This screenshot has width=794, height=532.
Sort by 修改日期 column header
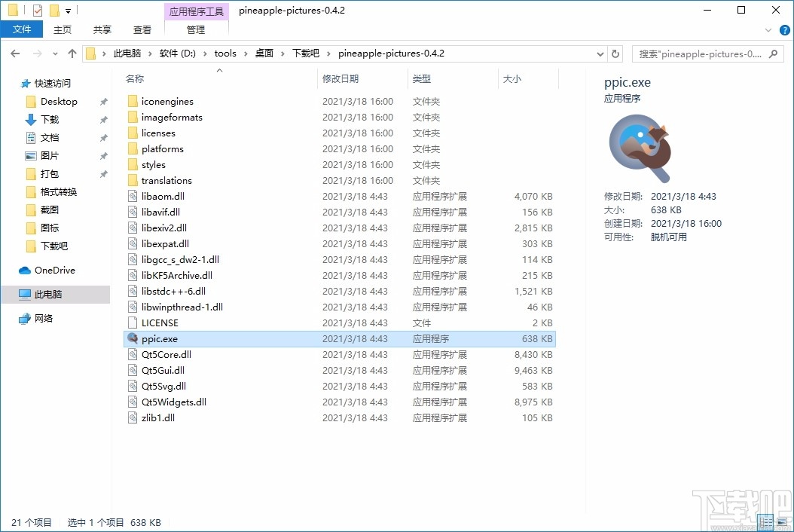click(341, 78)
